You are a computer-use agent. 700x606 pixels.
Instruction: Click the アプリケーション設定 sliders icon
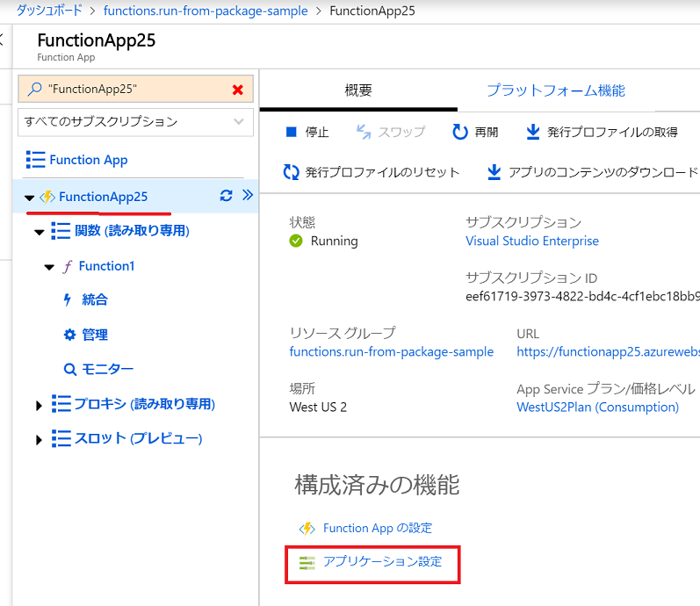pos(307,563)
